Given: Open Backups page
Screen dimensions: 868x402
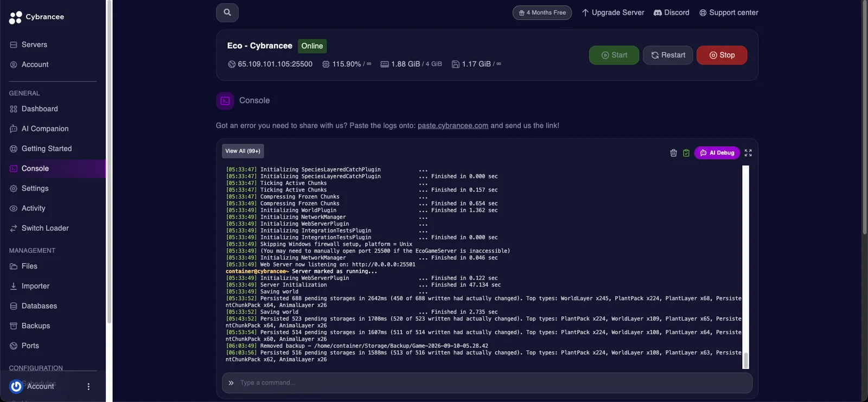Looking at the screenshot, I should pyautogui.click(x=53, y=326).
